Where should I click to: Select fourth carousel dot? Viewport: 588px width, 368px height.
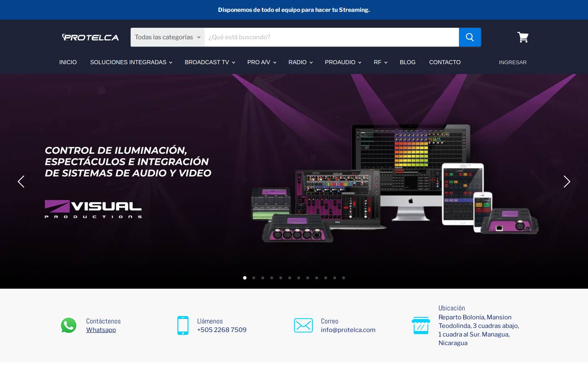pyautogui.click(x=272, y=278)
